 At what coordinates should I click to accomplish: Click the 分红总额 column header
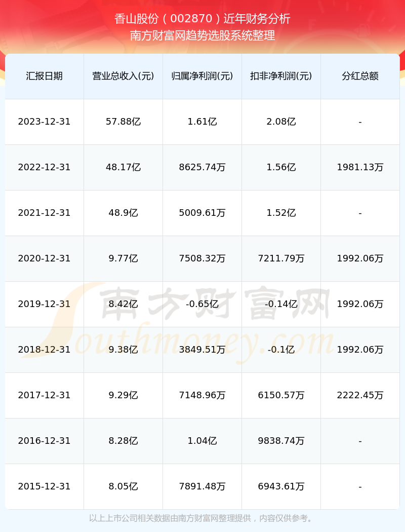pos(360,76)
